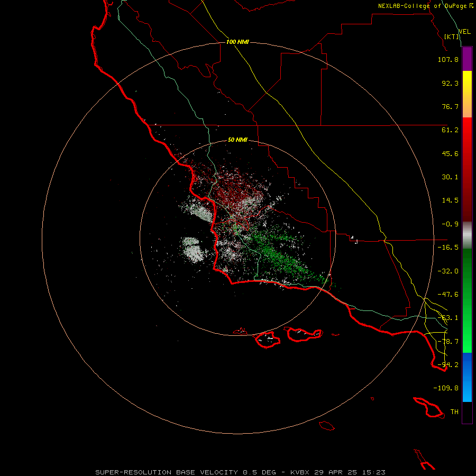Click the 92.3 legend value
This screenshot has height=476, width=476.
coord(450,83)
